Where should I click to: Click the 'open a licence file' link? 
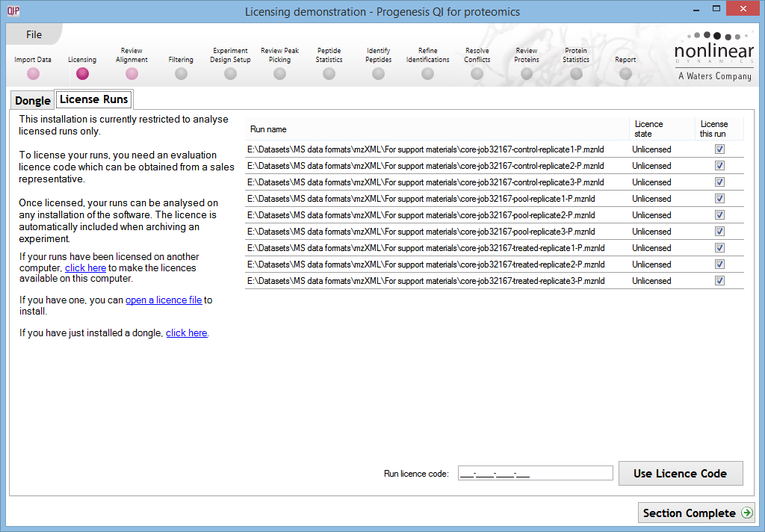[x=164, y=300]
